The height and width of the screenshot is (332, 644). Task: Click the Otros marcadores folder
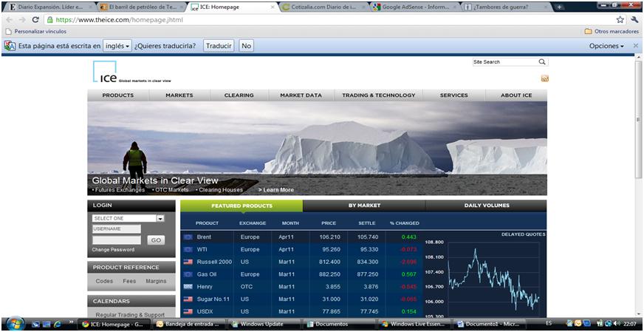coord(612,31)
